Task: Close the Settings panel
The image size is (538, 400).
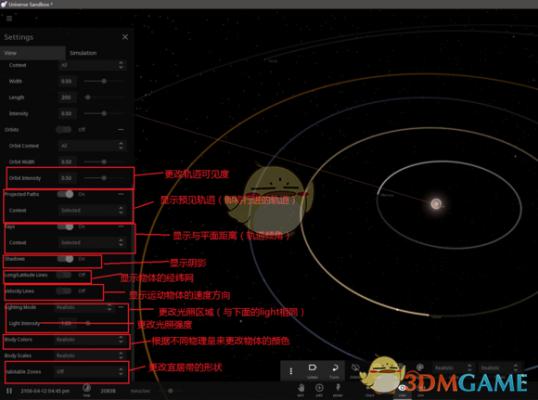Action: point(125,37)
